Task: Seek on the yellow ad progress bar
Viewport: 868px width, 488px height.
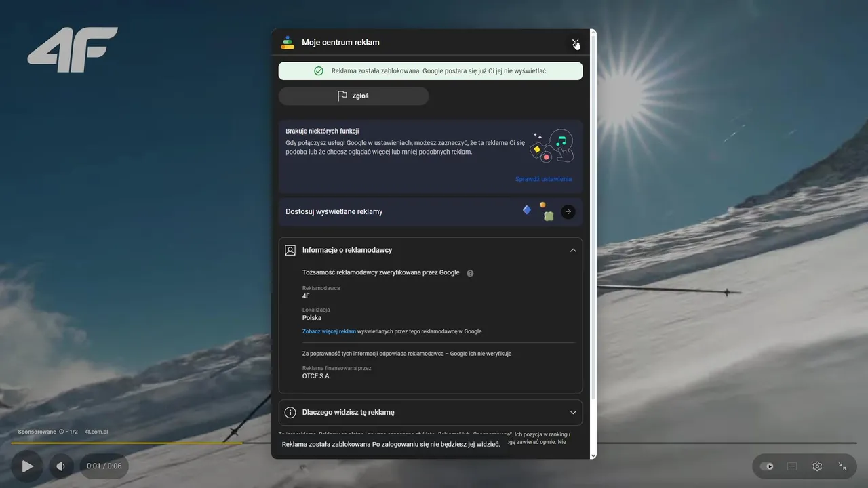Action: (126, 443)
